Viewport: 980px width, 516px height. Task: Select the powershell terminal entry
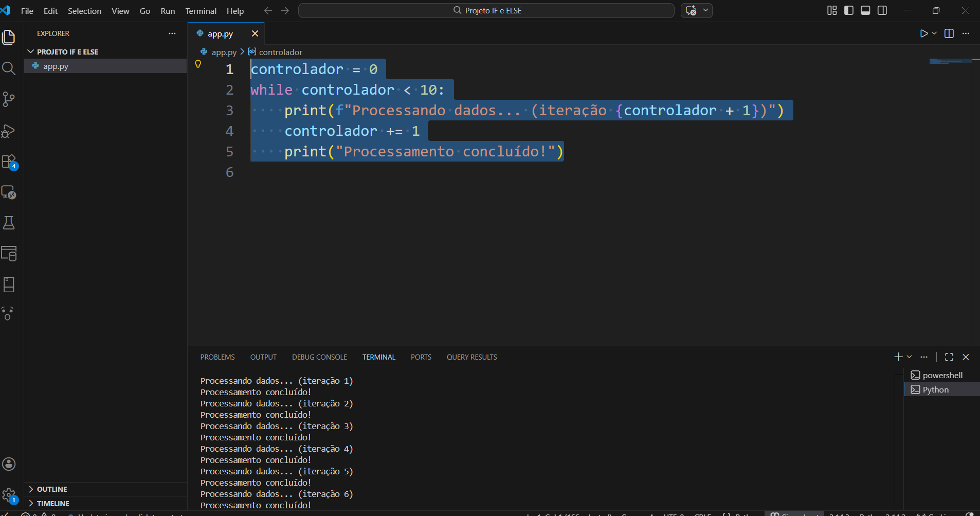pyautogui.click(x=942, y=375)
